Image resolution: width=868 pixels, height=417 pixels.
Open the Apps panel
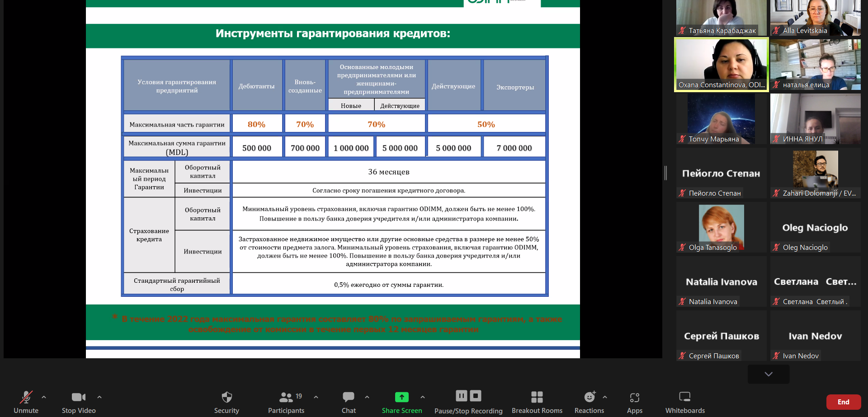point(634,398)
